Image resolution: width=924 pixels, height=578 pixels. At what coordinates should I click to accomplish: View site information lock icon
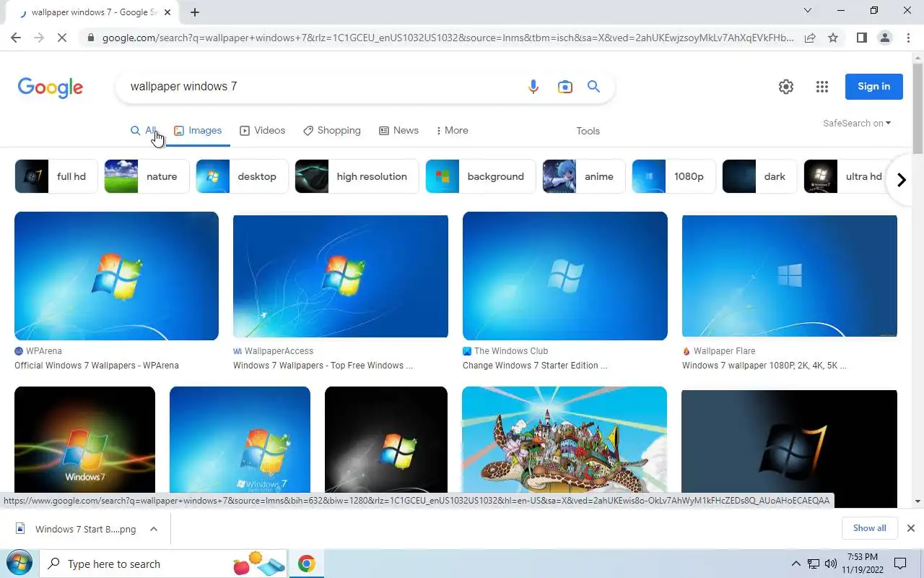tap(90, 38)
